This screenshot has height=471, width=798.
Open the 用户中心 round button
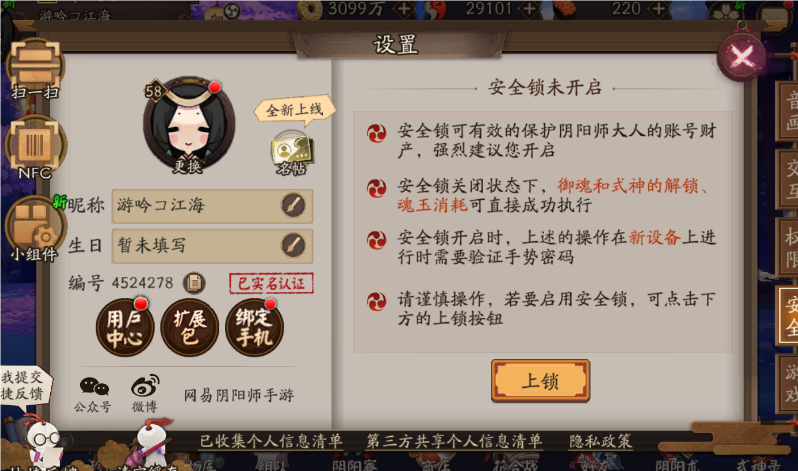click(x=125, y=327)
